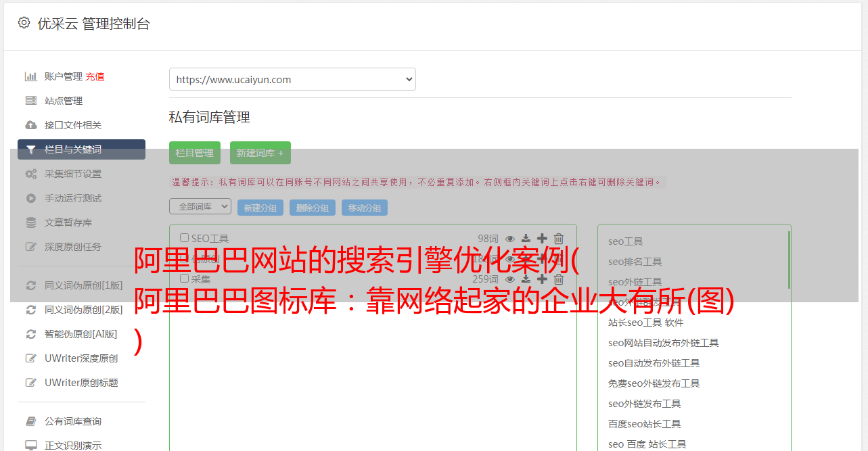Click the monitor icon for 正文识别演示
The width and height of the screenshot is (868, 451).
click(x=31, y=446)
